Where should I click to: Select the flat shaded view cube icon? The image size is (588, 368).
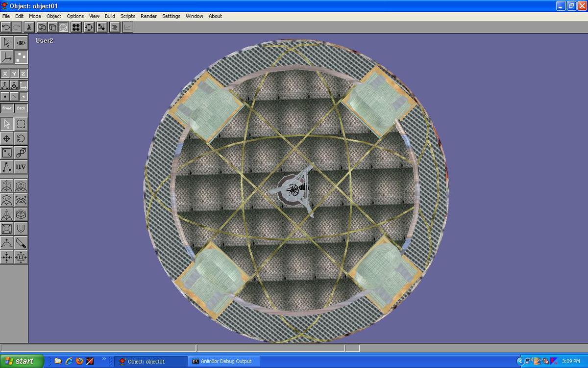(52, 27)
